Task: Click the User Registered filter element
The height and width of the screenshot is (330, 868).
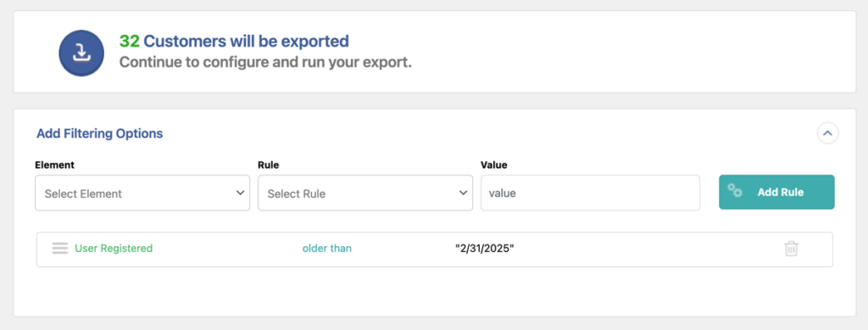Action: point(114,249)
